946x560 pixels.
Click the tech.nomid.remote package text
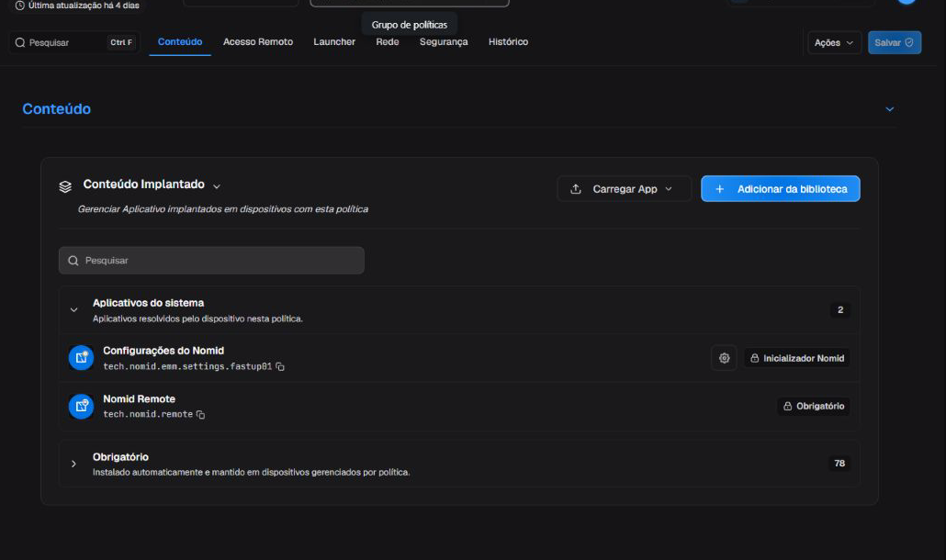pos(148,415)
